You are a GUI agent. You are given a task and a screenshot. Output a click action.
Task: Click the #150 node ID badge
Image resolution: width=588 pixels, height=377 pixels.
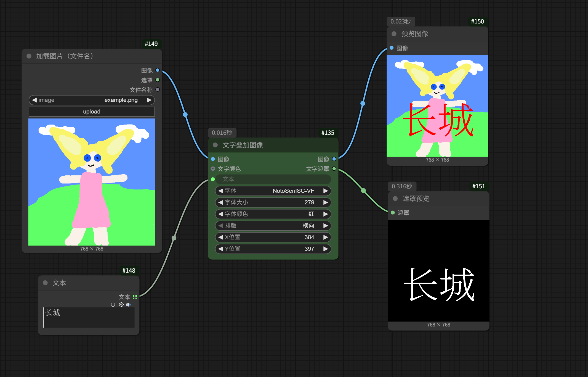click(477, 22)
